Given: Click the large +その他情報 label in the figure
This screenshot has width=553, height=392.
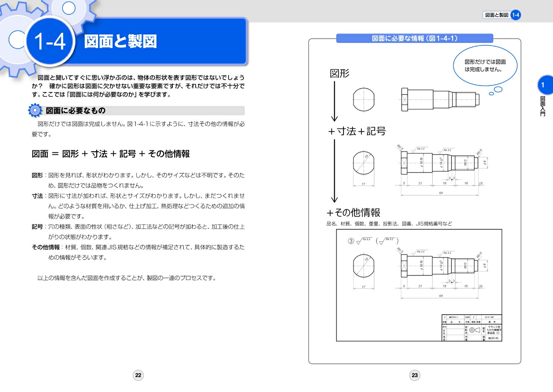Looking at the screenshot, I should tap(353, 212).
